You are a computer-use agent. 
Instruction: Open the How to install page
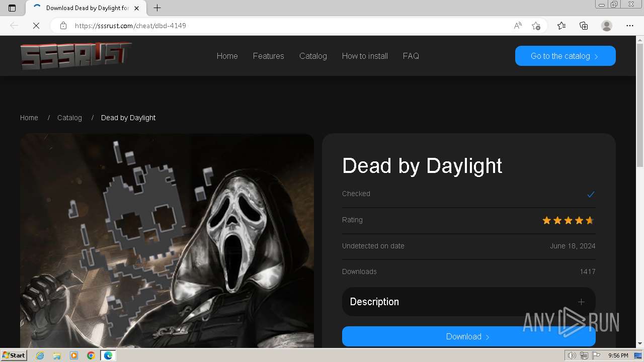click(x=365, y=56)
